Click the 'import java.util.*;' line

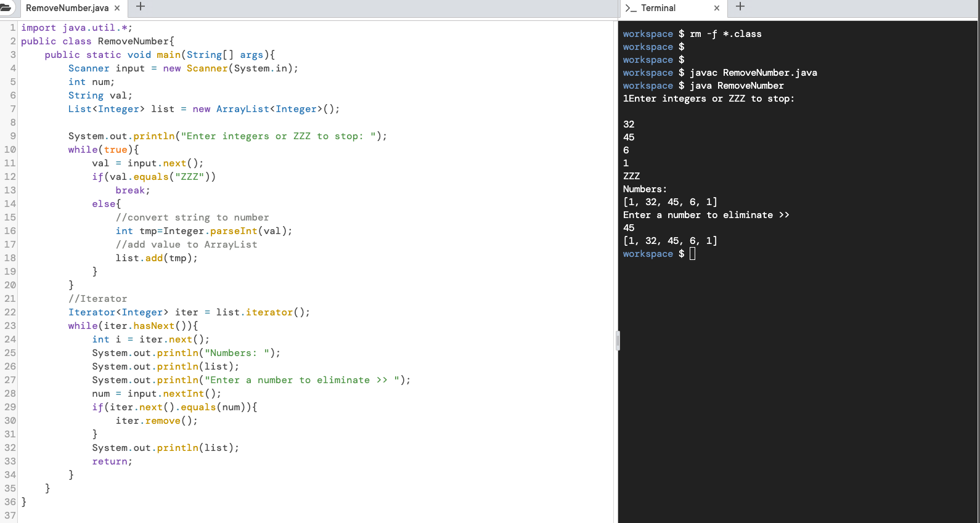pyautogui.click(x=76, y=28)
